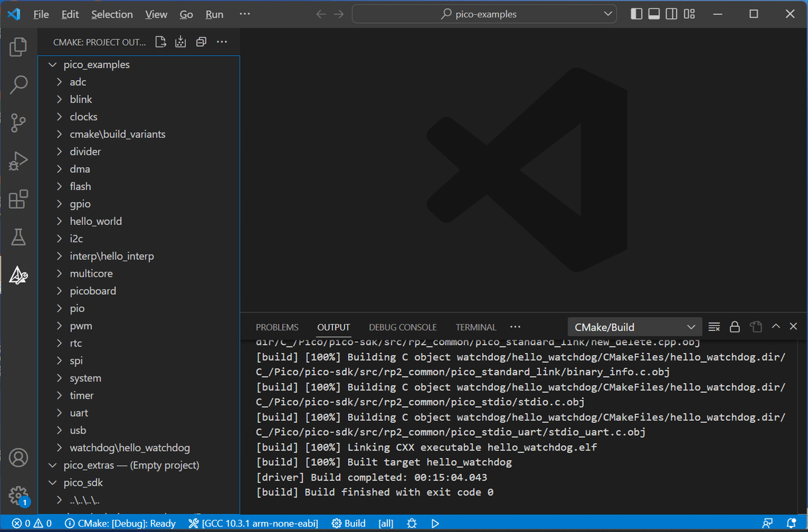Image resolution: width=808 pixels, height=532 pixels.
Task: Select the CMake view icon in the activity bar
Action: [18, 275]
